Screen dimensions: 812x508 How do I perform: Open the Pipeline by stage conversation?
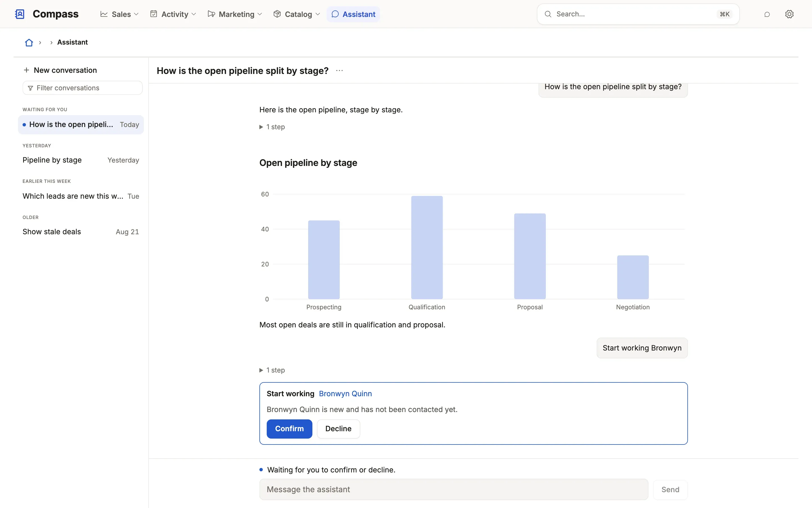click(81, 160)
